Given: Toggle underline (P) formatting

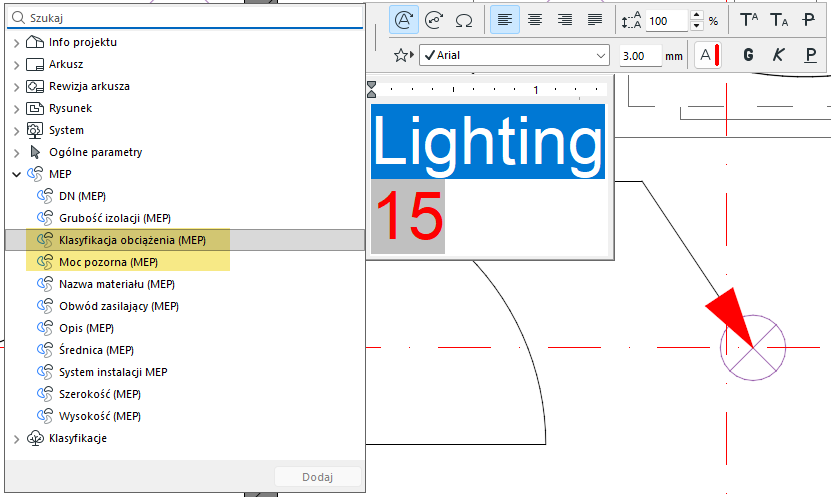Looking at the screenshot, I should (x=810, y=55).
